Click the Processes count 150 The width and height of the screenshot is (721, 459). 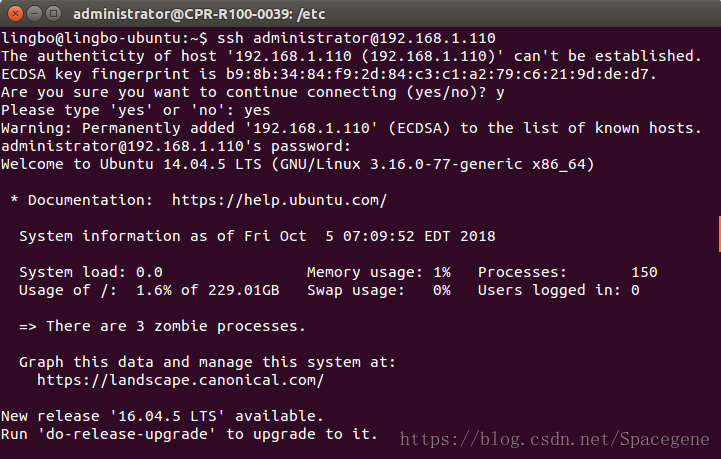click(x=644, y=272)
